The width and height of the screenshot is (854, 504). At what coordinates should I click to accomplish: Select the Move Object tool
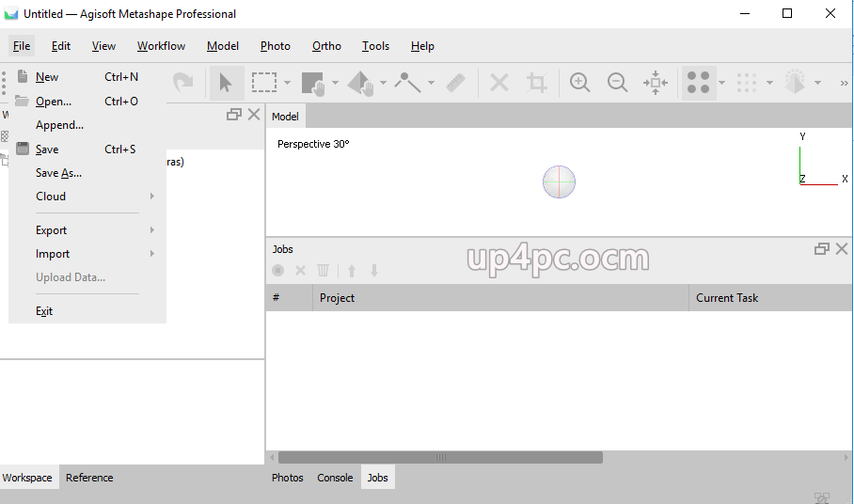click(360, 84)
